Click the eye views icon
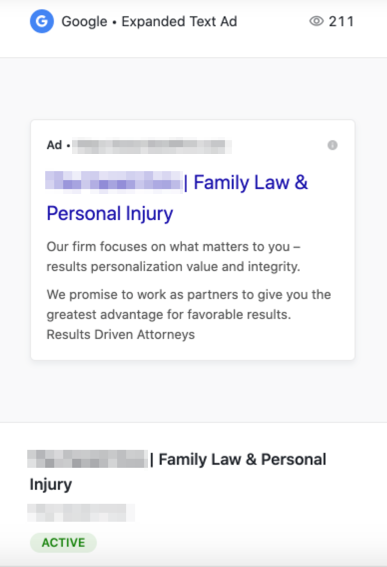The image size is (387, 567). click(316, 21)
